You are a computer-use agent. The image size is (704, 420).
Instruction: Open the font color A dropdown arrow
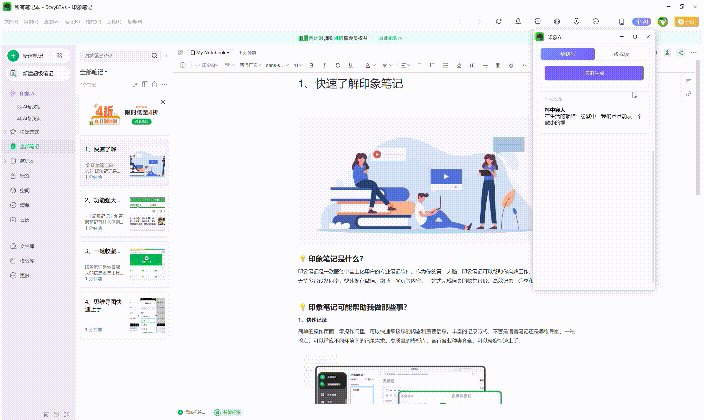(x=374, y=65)
